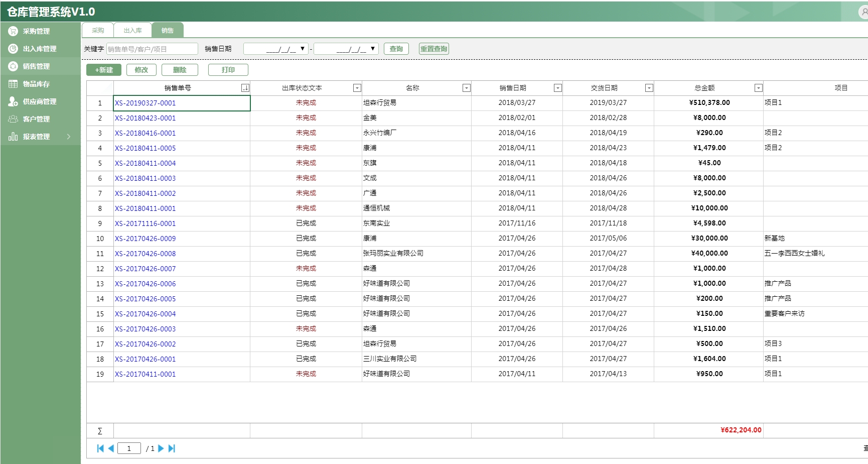The height and width of the screenshot is (464, 868).
Task: Click the 查询 button
Action: [396, 49]
